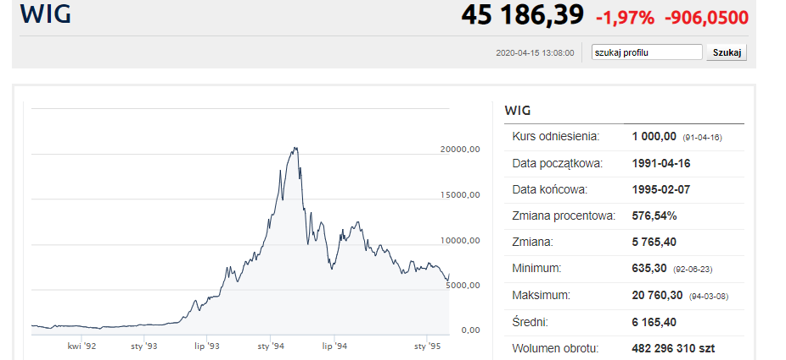Click the 'lip '94' x-axis label

tap(335, 346)
